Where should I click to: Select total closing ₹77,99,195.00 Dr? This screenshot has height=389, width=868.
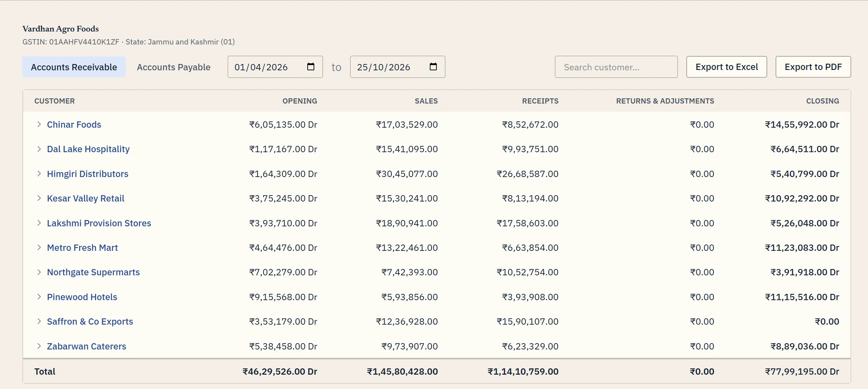(802, 372)
